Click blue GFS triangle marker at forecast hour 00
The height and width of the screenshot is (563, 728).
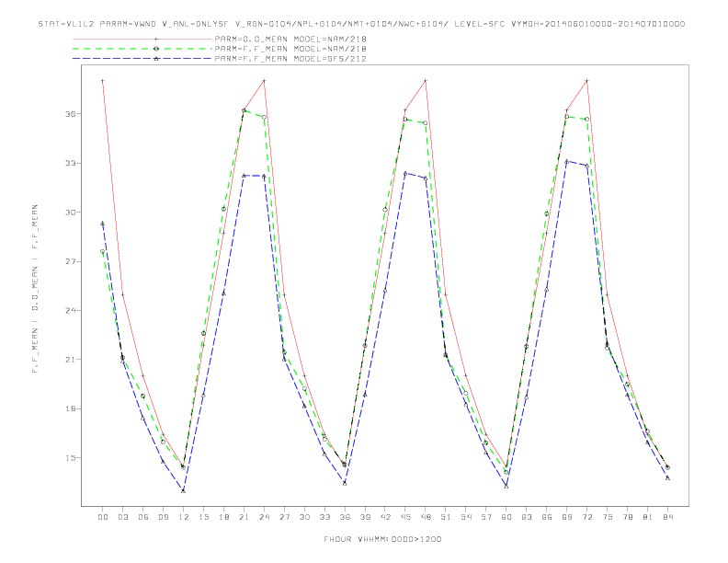103,224
